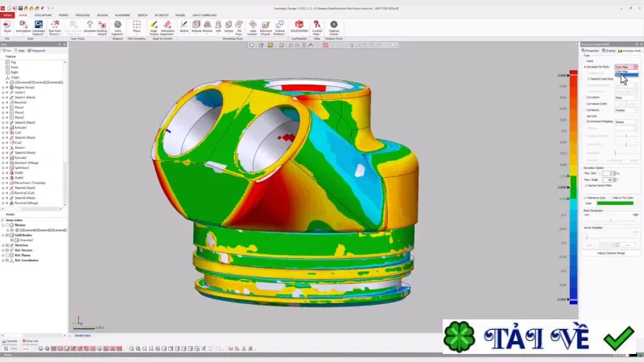
Task: Select the highlighted option in open dropdown list
Action: (x=626, y=75)
